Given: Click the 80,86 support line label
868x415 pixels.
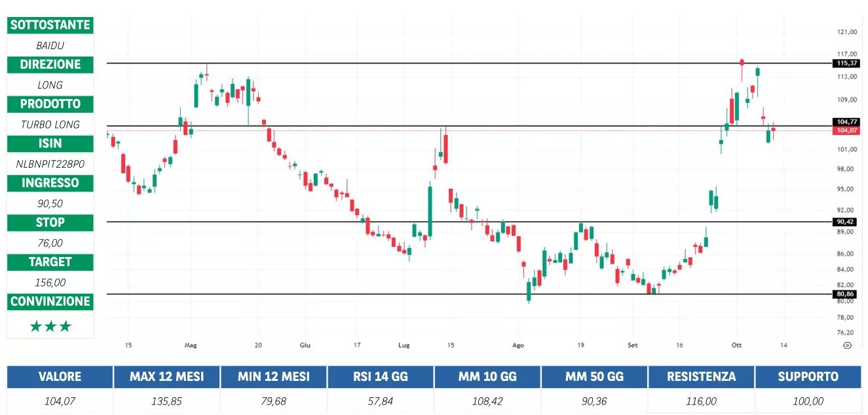Looking at the screenshot, I should 846,294.
